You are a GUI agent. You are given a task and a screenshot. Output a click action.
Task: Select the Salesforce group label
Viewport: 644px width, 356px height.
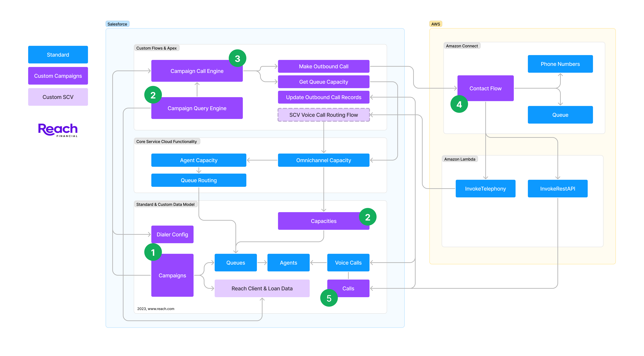(117, 24)
